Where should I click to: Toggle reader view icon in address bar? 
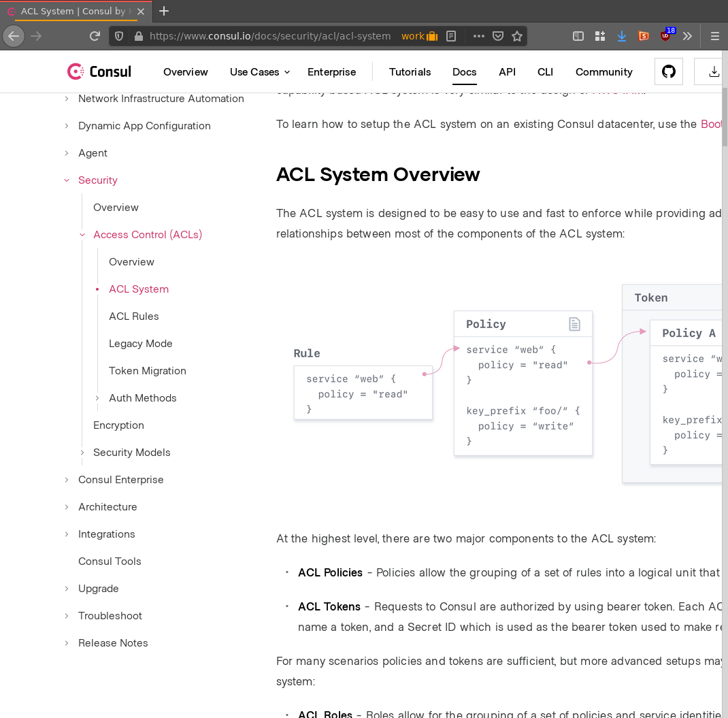pyautogui.click(x=451, y=36)
